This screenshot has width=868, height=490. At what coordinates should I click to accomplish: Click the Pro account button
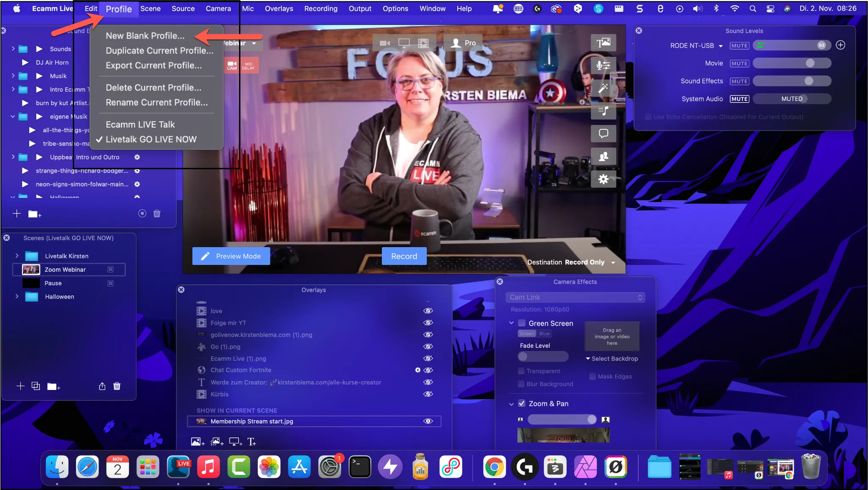point(463,43)
